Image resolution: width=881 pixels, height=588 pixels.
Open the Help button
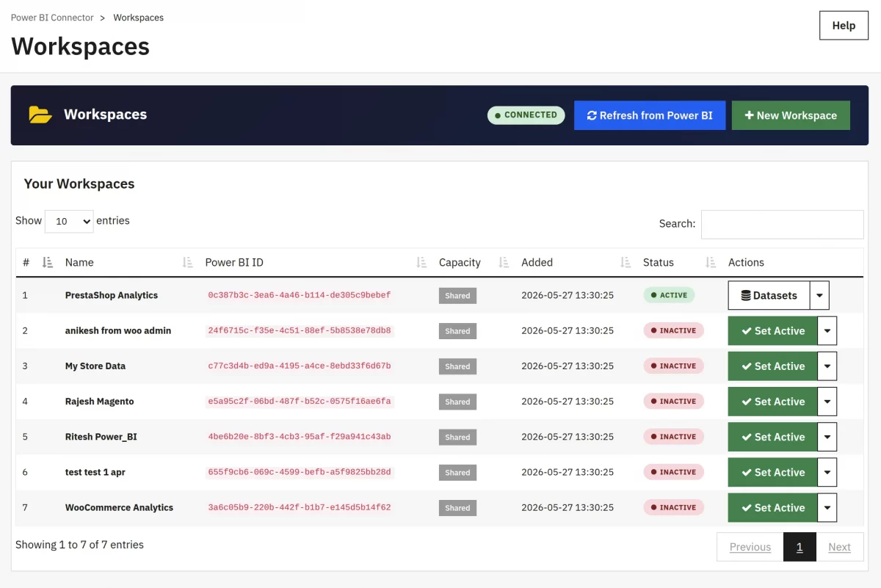click(844, 25)
